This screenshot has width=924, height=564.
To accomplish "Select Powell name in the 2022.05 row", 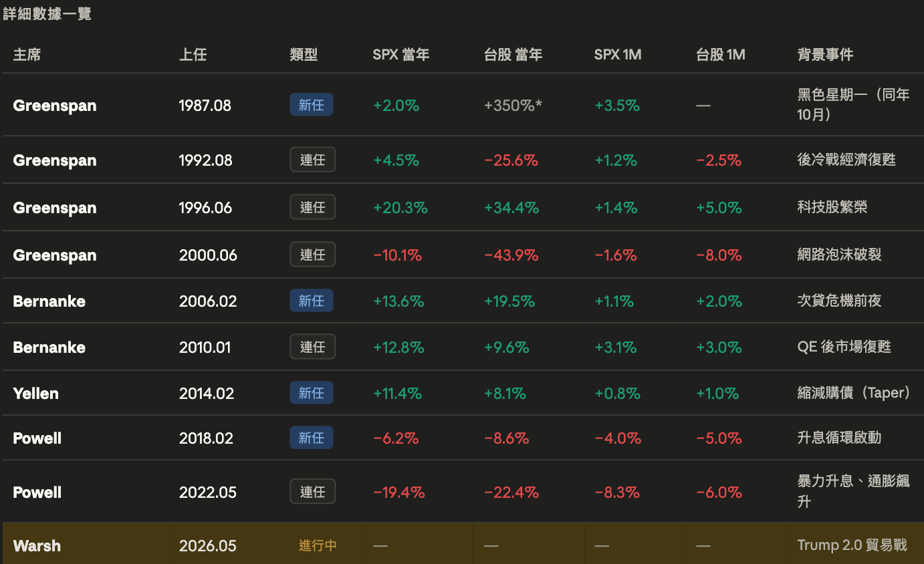I will (x=37, y=492).
